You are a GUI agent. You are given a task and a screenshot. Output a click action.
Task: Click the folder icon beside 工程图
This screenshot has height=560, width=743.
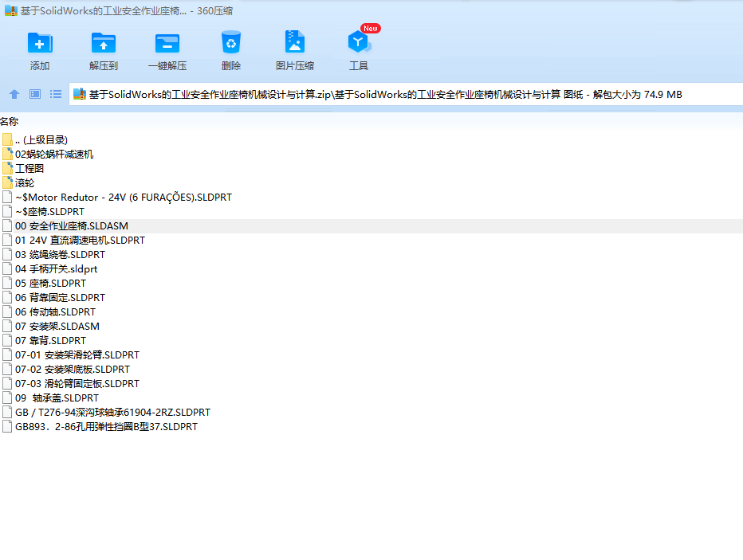7,168
